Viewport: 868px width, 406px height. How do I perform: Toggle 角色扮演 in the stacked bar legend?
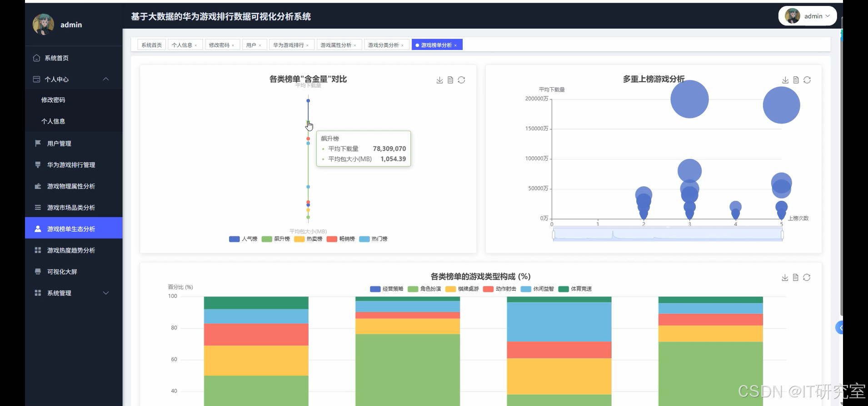tap(424, 289)
